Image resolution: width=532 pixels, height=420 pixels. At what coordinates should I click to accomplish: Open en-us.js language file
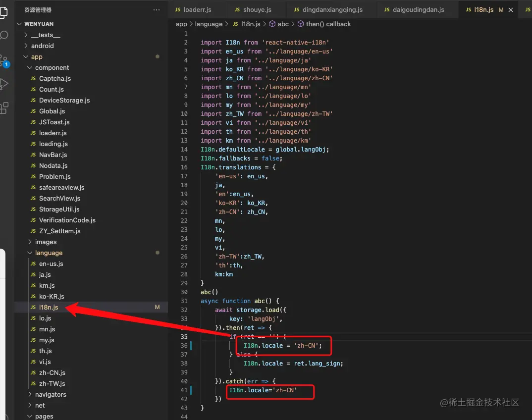tap(51, 263)
